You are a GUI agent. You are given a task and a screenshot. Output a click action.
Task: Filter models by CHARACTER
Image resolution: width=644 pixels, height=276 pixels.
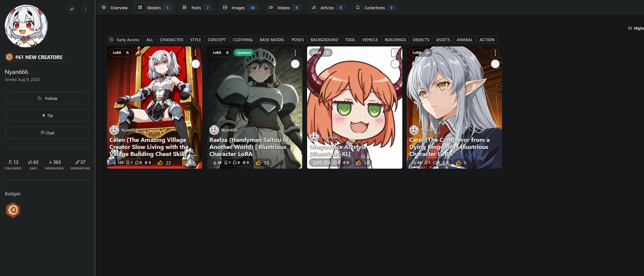pos(171,40)
